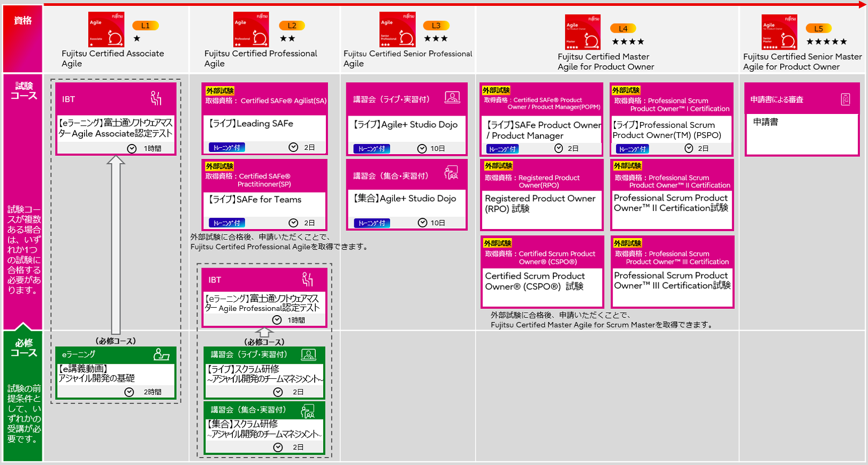Open the 【ライブ】SAFe for Teams course

click(x=255, y=200)
